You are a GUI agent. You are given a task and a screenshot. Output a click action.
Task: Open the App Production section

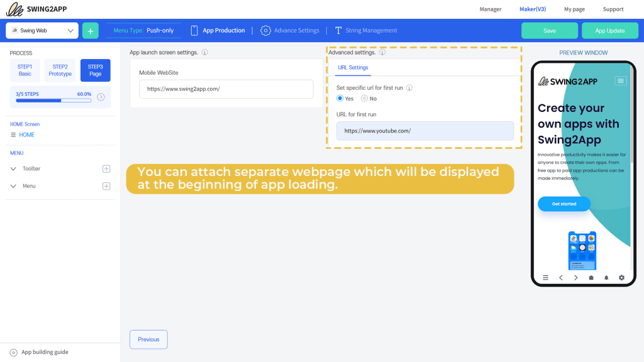(224, 30)
